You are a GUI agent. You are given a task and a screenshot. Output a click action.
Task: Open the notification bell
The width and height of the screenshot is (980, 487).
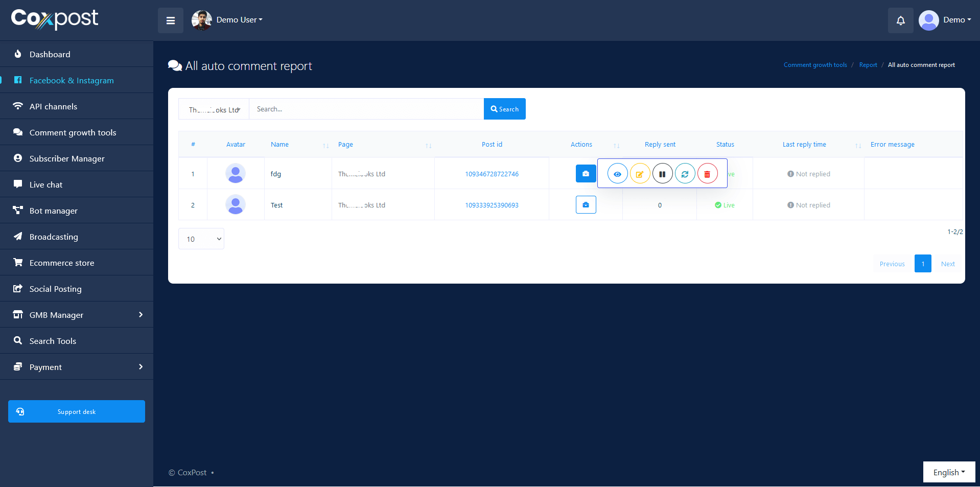click(x=900, y=20)
